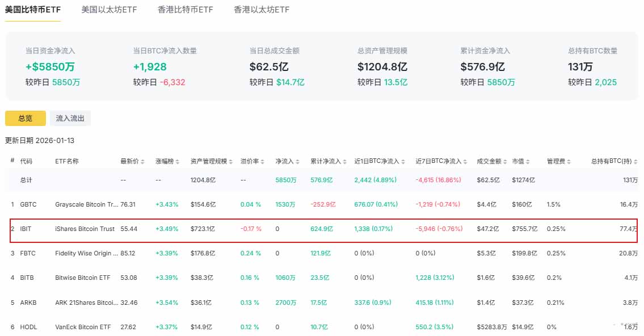
Task: Click BITB 7-day flow 1,228 (3.12%)
Action: [435, 278]
